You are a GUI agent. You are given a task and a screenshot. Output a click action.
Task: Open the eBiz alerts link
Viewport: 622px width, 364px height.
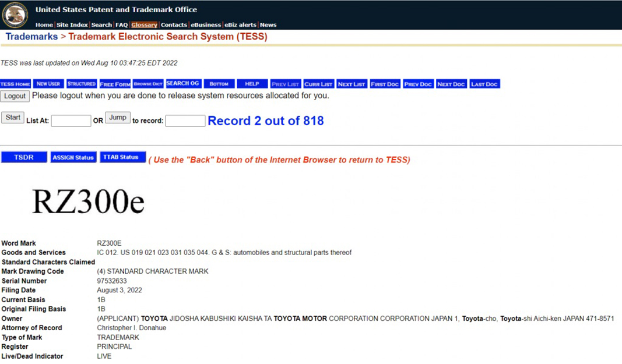pyautogui.click(x=240, y=25)
